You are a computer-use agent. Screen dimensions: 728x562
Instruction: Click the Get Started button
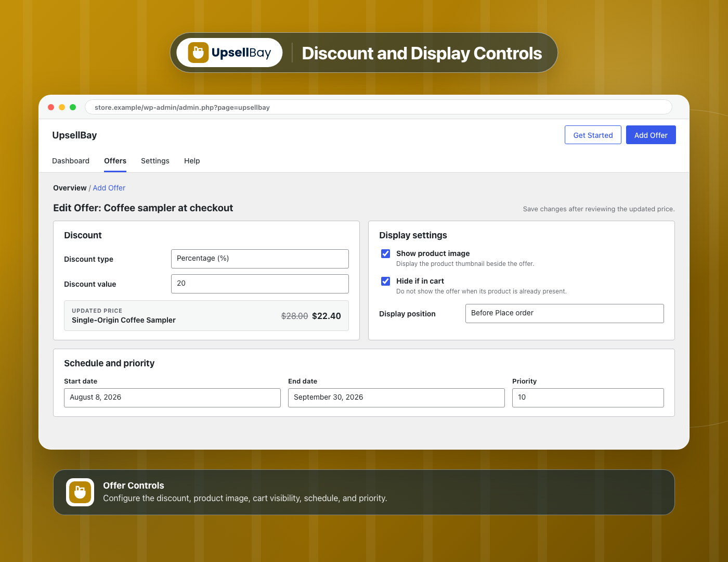coord(593,135)
